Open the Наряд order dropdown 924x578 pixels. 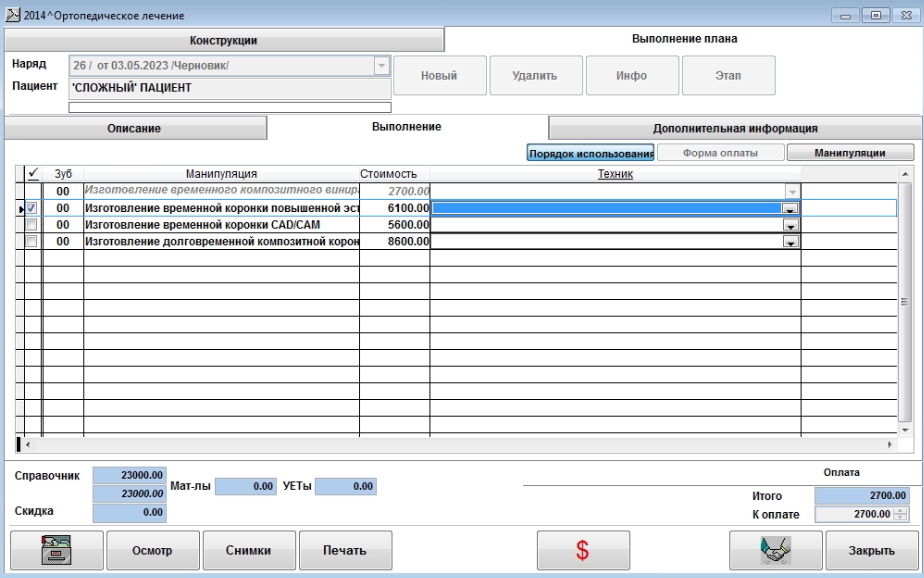[x=381, y=66]
